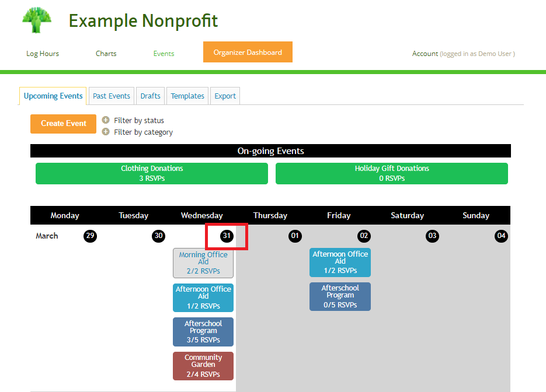The width and height of the screenshot is (546, 392).
Task: Select date 29 on the calendar
Action: 90,236
